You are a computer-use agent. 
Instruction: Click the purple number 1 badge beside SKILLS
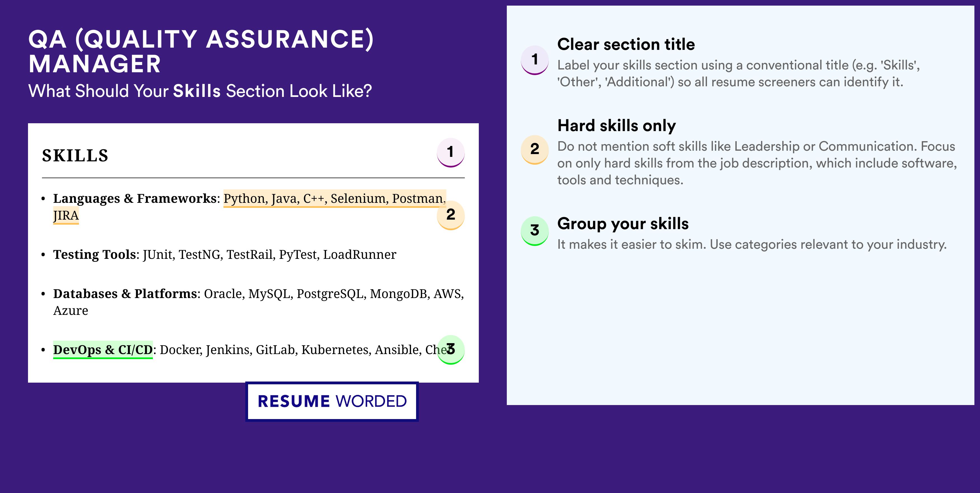click(451, 152)
